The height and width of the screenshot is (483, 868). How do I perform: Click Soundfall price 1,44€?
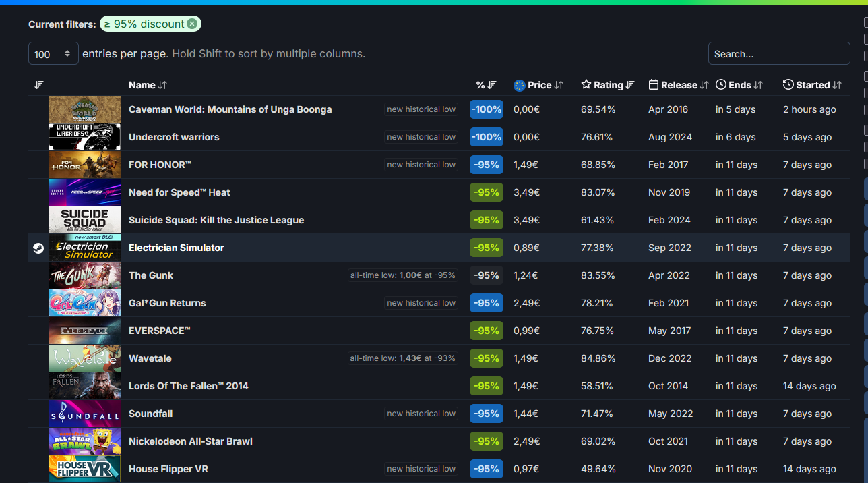[526, 414]
